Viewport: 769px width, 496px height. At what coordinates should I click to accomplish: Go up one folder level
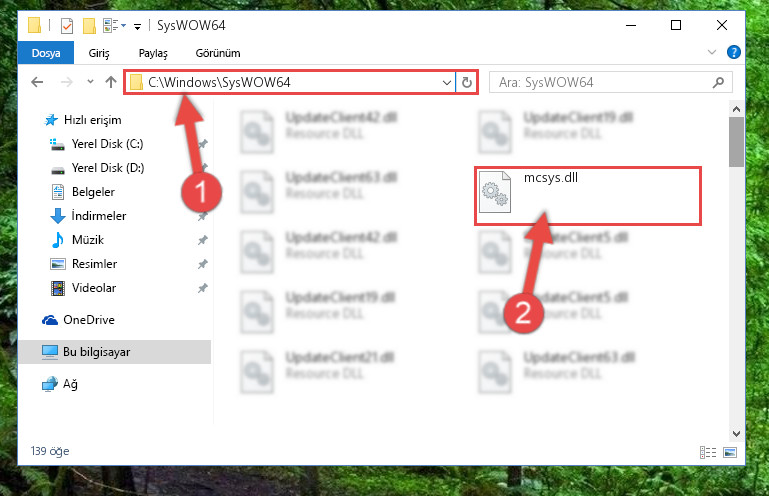tap(111, 82)
